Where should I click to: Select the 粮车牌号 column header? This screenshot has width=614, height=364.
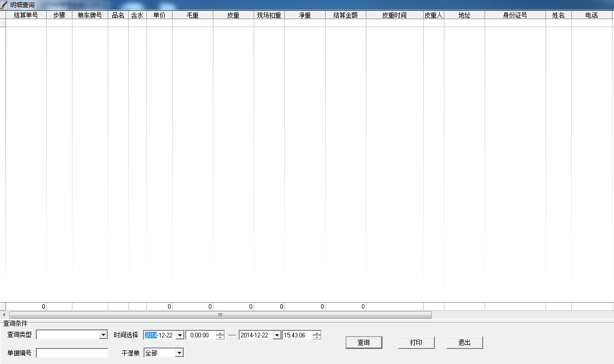tap(90, 15)
